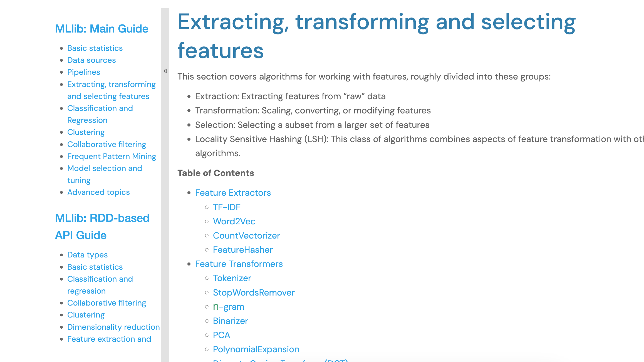Click the FeatureHasher documentation link
Screen dimensions: 644x362
coord(242,250)
